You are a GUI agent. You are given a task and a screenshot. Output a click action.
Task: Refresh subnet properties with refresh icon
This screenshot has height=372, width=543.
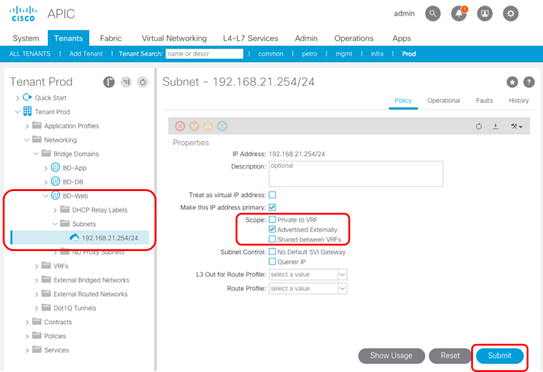[x=479, y=126]
